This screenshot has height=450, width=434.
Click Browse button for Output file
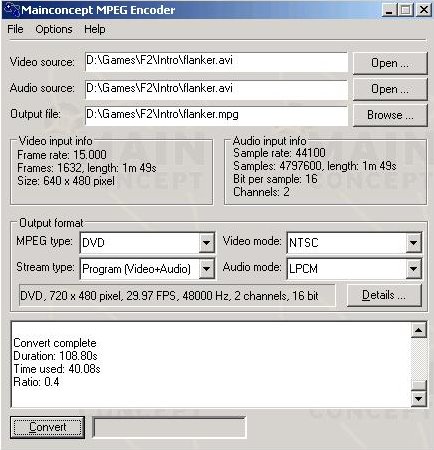click(390, 115)
